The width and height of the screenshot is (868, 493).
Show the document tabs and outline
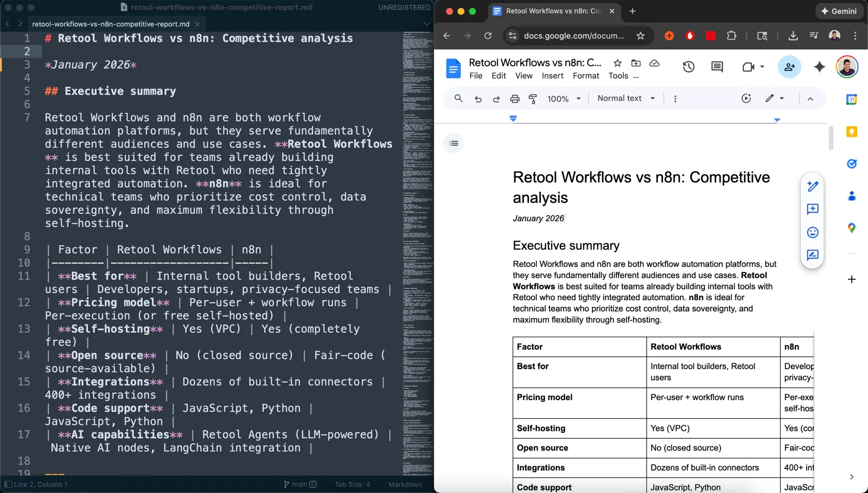click(454, 143)
